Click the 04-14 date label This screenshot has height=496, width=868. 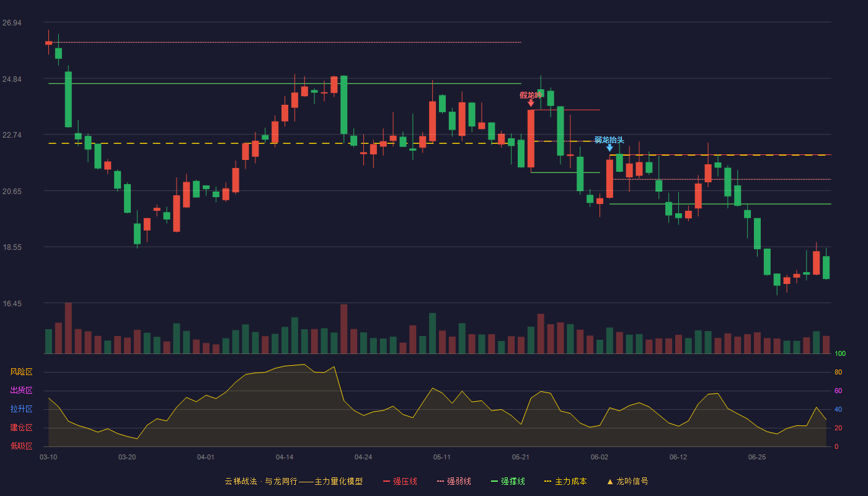point(285,457)
